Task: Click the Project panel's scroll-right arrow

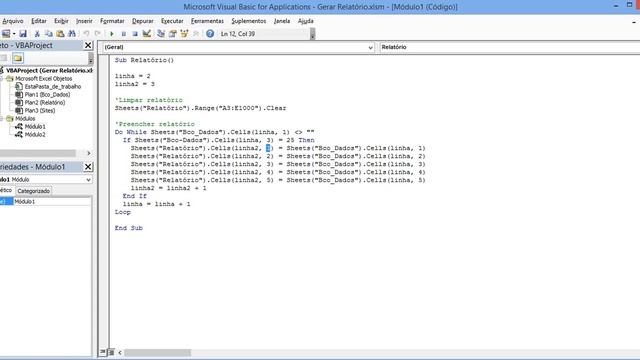Action: coord(89,153)
